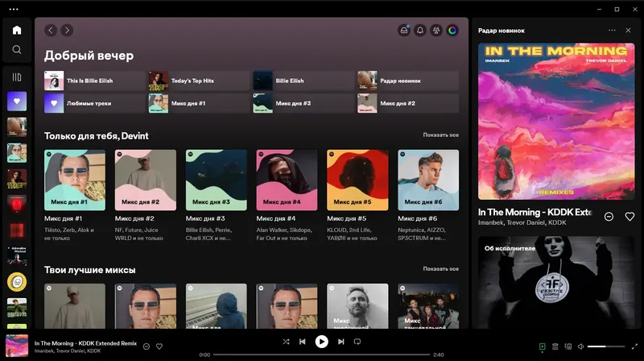Expand Your Library in the sidebar
This screenshot has width=644, height=361.
coord(17,77)
